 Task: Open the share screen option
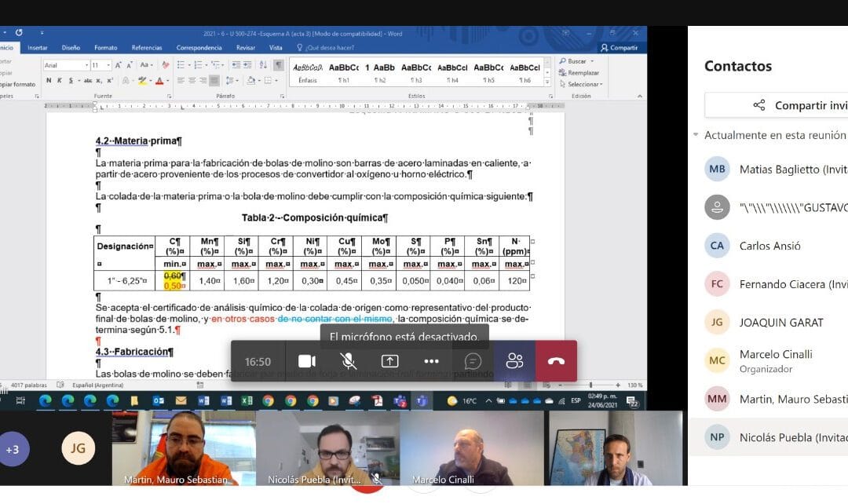[x=389, y=361]
